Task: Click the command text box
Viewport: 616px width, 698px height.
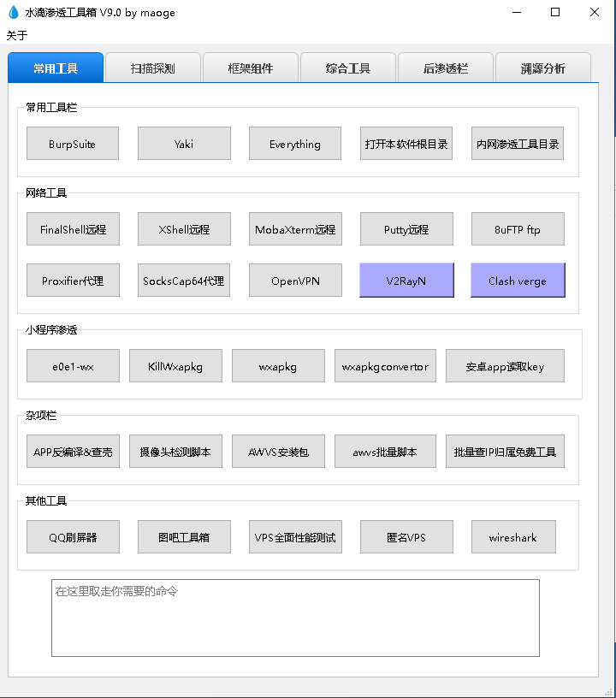Action: (x=295, y=618)
